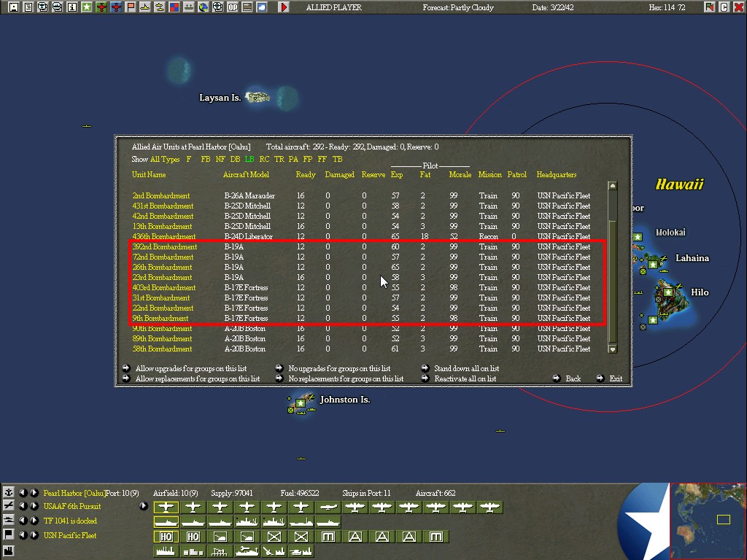Open the OP operations report icon
Screen dimensions: 747x560
[233, 7]
